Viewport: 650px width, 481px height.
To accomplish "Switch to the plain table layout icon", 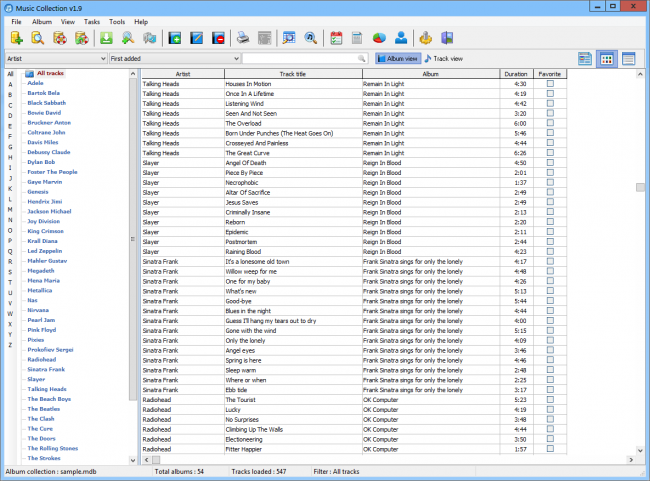I will click(x=628, y=59).
